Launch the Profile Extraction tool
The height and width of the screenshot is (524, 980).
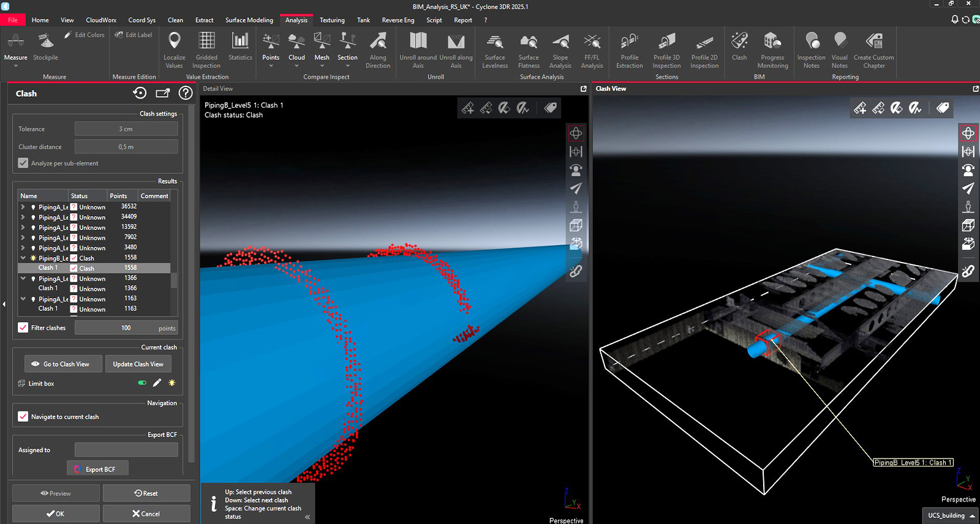click(630, 50)
